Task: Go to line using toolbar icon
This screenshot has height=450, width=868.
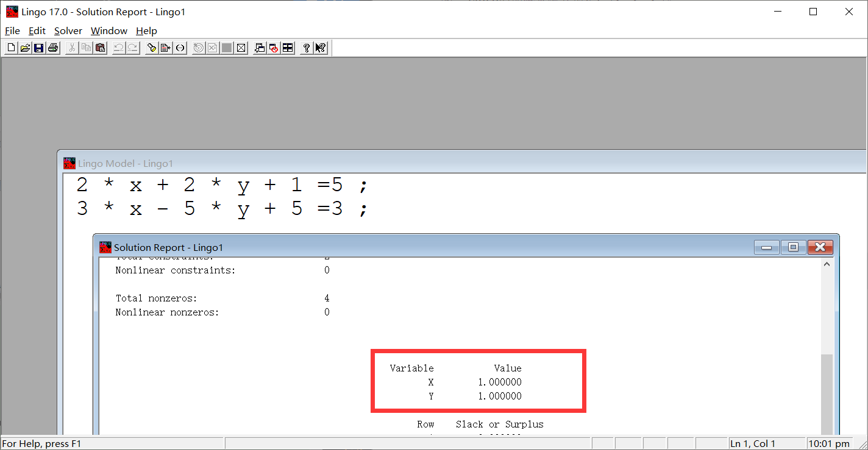Action: (166, 48)
